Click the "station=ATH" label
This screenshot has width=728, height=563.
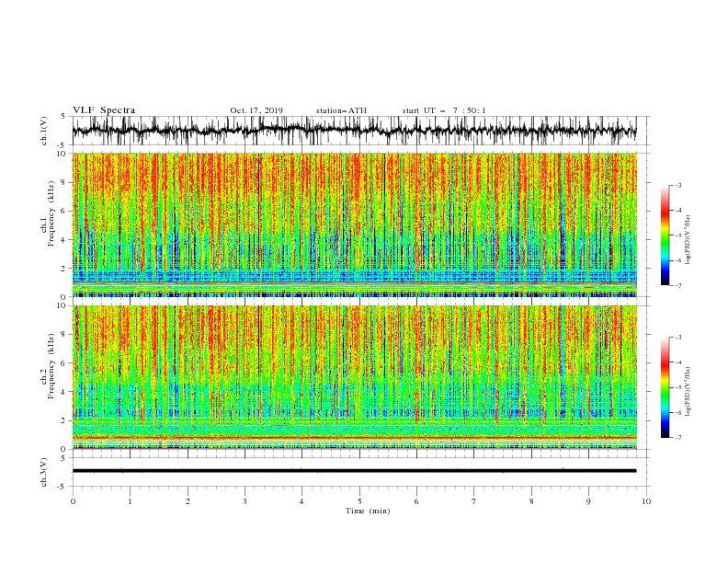pyautogui.click(x=341, y=110)
